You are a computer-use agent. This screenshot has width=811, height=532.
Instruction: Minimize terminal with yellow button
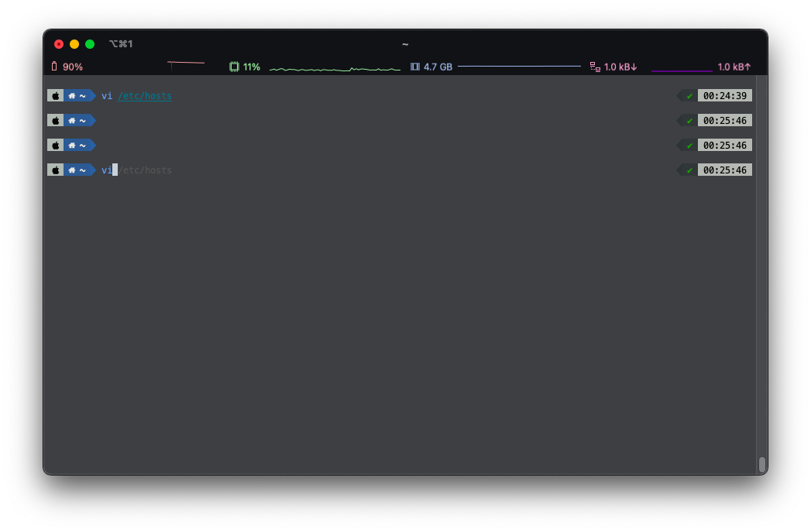click(74, 44)
